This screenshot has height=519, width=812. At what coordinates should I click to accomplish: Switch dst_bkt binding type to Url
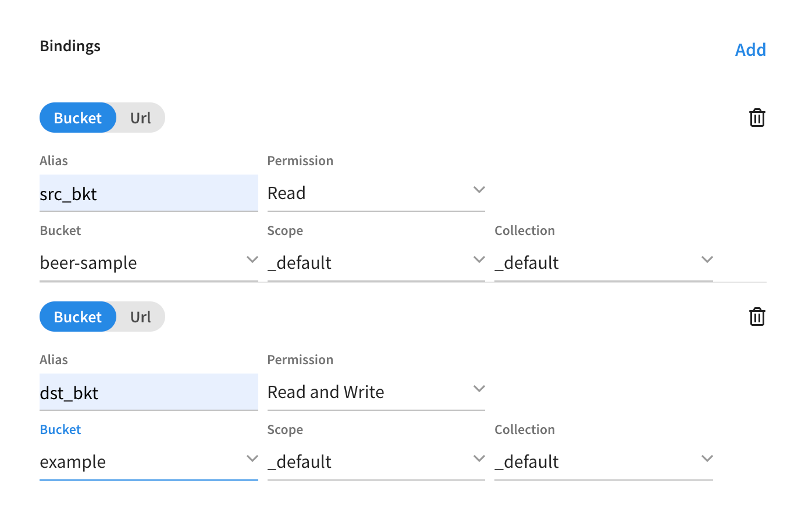tap(140, 317)
